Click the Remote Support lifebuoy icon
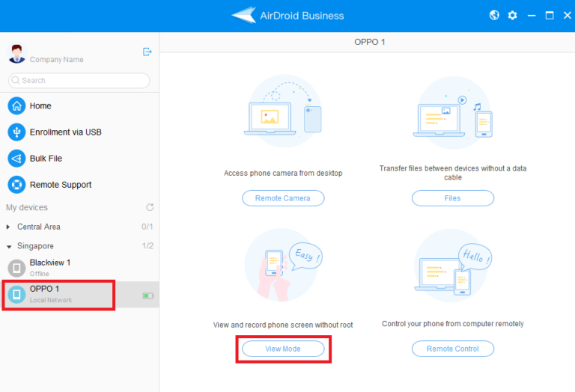Image resolution: width=575 pixels, height=392 pixels. [16, 185]
